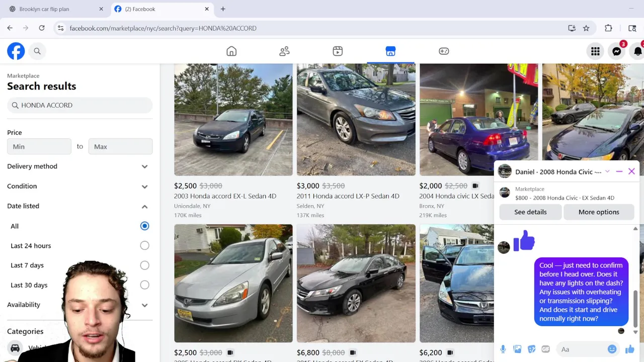Image resolution: width=644 pixels, height=362 pixels.
Task: Bookmark this page with star icon
Action: point(586,28)
